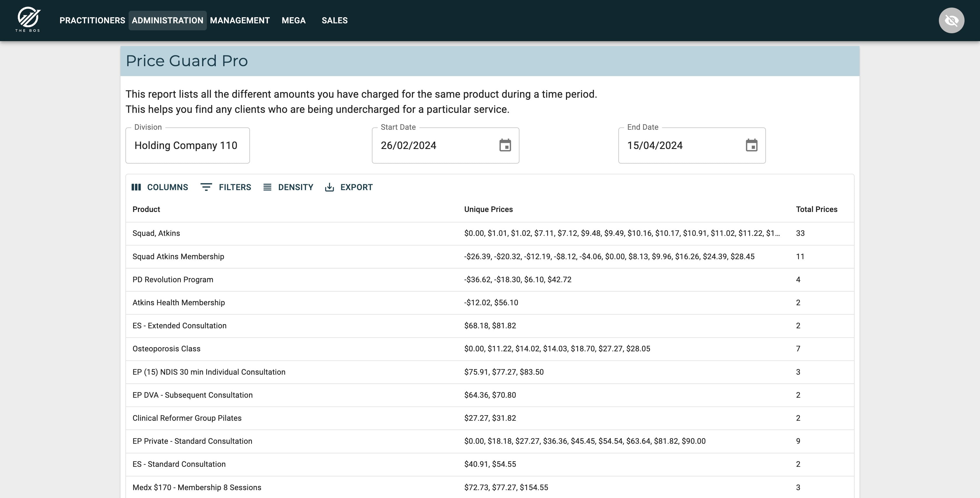Click the EXPORT button label
The height and width of the screenshot is (498, 980).
(356, 187)
